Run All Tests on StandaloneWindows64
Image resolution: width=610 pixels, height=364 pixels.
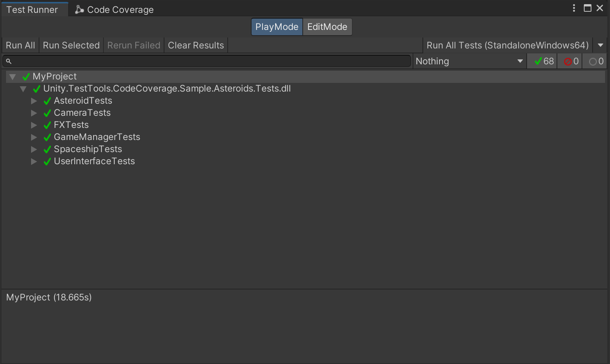pyautogui.click(x=507, y=45)
